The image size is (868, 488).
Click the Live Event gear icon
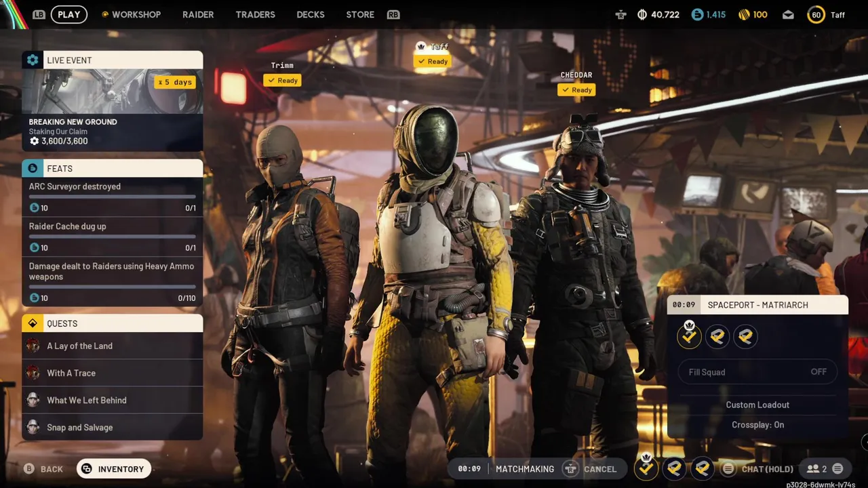click(33, 60)
